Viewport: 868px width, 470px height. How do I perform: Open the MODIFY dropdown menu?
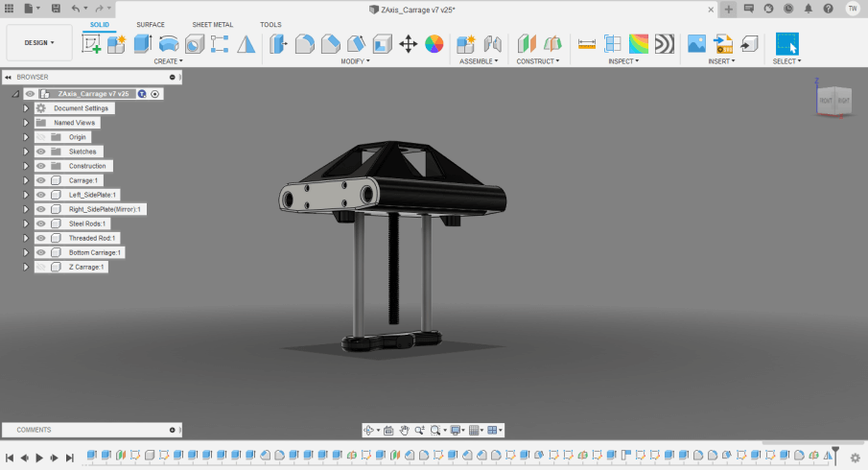click(x=356, y=61)
